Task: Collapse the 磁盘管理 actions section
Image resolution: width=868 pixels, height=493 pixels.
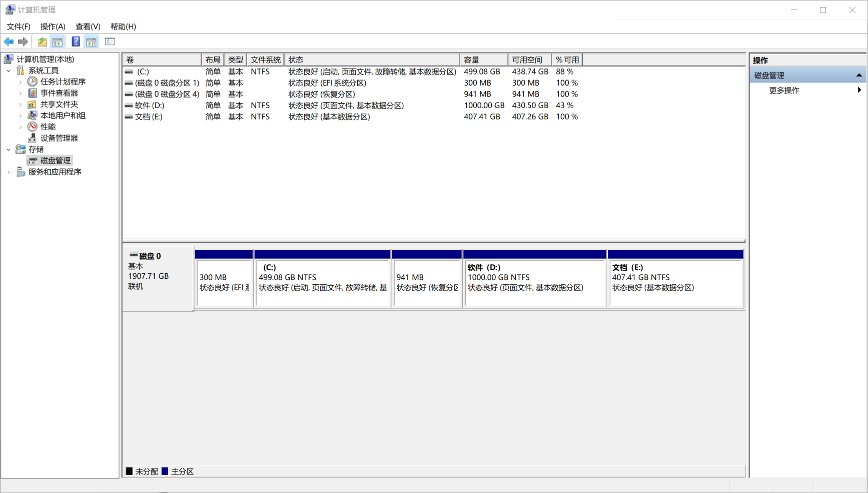Action: pyautogui.click(x=859, y=75)
